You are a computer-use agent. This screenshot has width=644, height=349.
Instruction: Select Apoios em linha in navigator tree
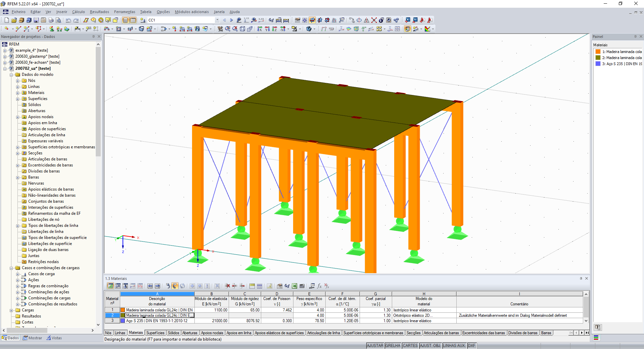click(x=43, y=123)
